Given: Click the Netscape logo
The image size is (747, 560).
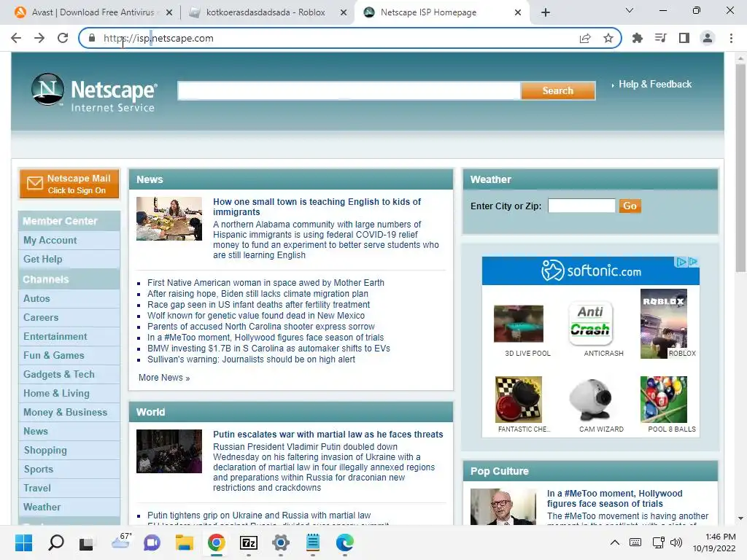Looking at the screenshot, I should click(x=94, y=93).
